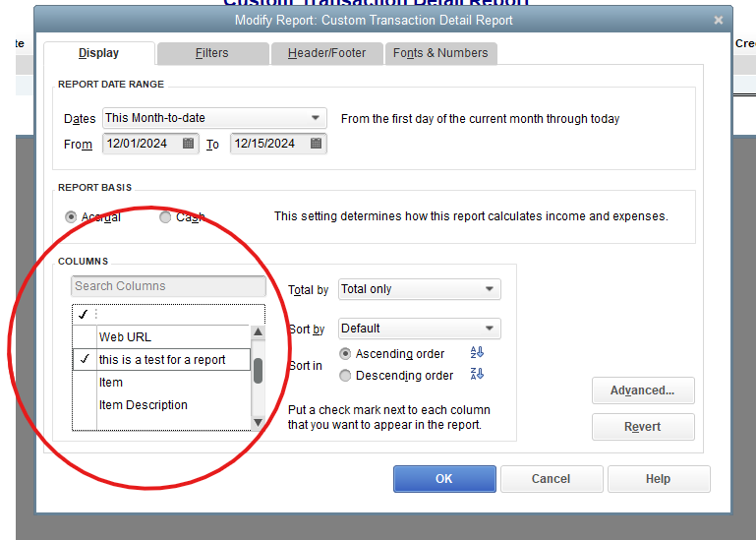Open the Header/Footer tab
This screenshot has height=540, width=756.
point(327,53)
